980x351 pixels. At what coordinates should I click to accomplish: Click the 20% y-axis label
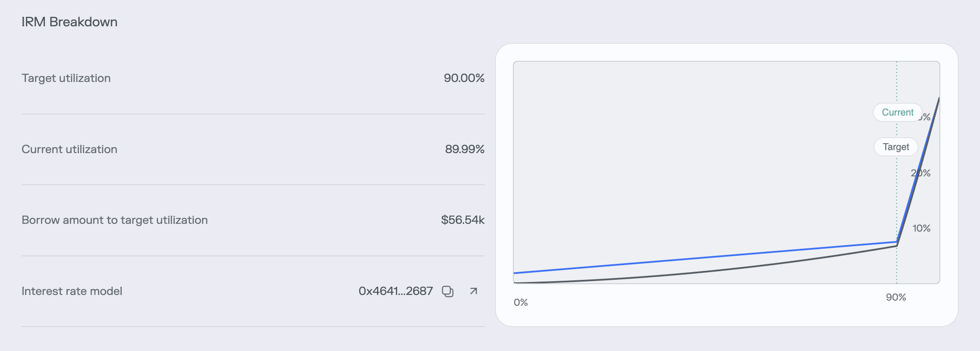click(921, 173)
